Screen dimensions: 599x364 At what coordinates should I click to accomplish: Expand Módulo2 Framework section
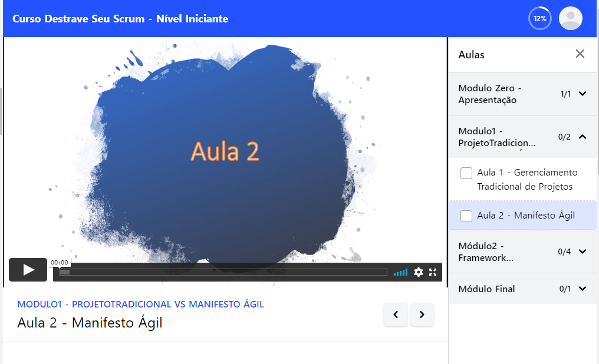tap(582, 252)
